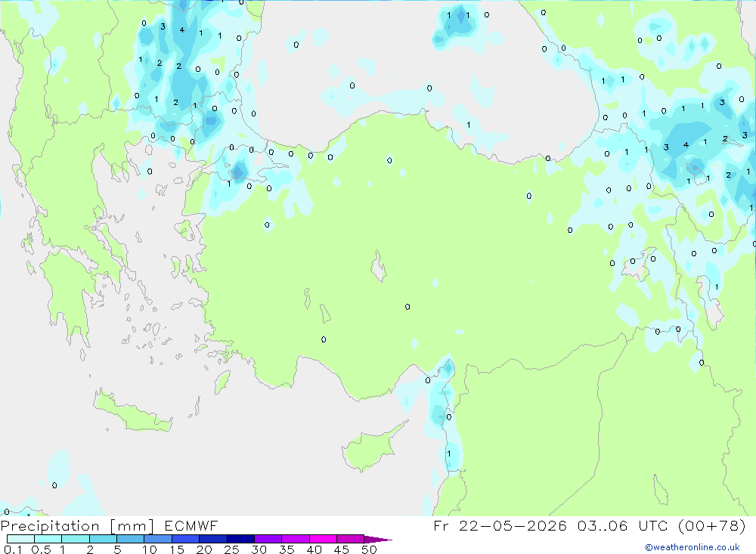The height and width of the screenshot is (554, 756).
Task: Click the arrow tip above 50 on legend
Action: pos(379,540)
